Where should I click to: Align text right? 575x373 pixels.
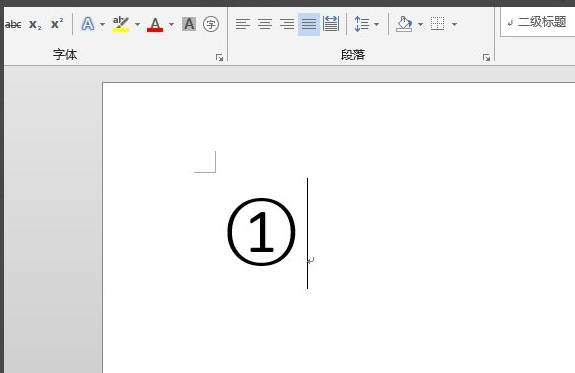click(x=287, y=24)
